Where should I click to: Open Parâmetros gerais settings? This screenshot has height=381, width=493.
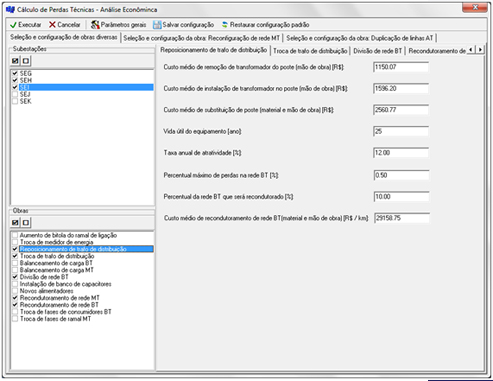(x=118, y=25)
